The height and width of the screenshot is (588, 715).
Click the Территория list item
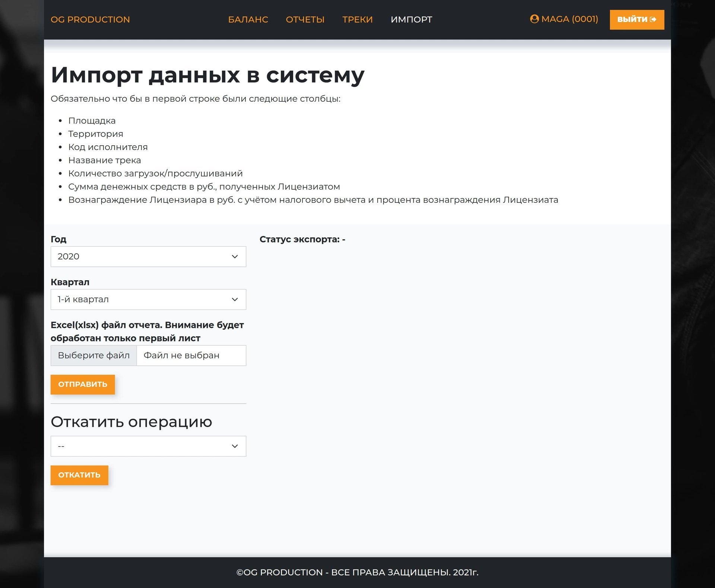pyautogui.click(x=96, y=134)
